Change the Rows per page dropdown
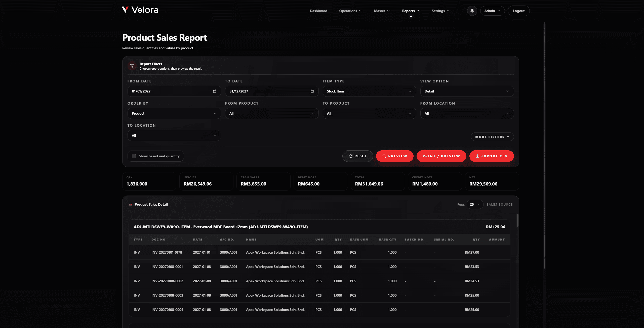644x328 pixels. [x=475, y=204]
